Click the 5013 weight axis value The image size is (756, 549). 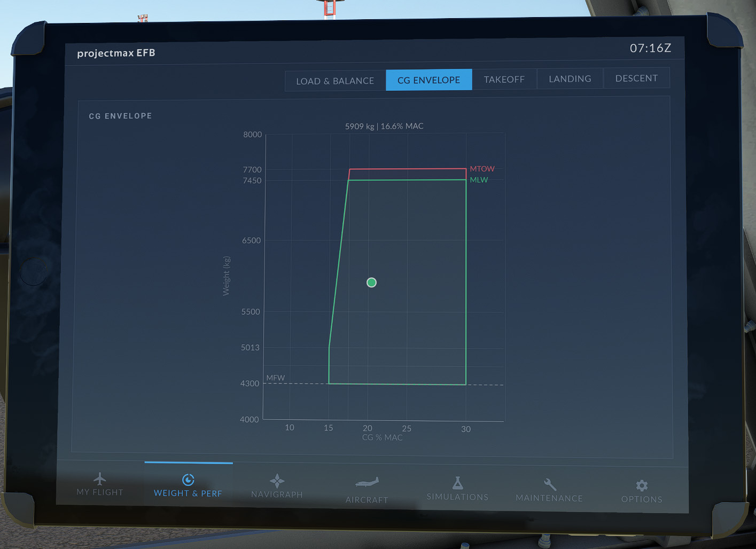coord(250,347)
